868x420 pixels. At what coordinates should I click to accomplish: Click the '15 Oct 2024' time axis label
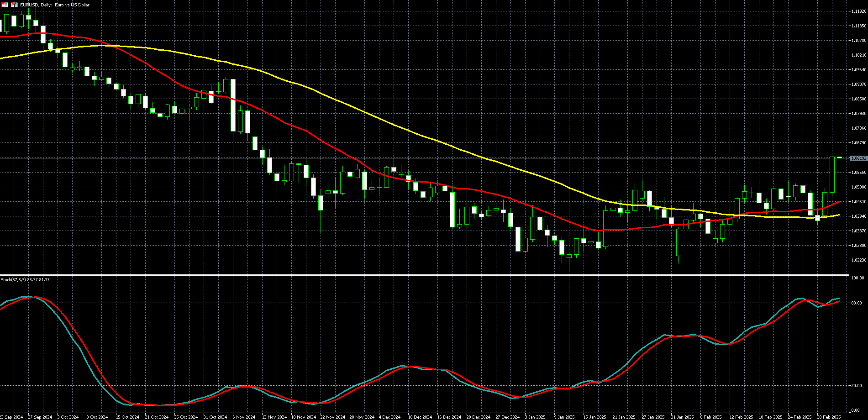127,417
